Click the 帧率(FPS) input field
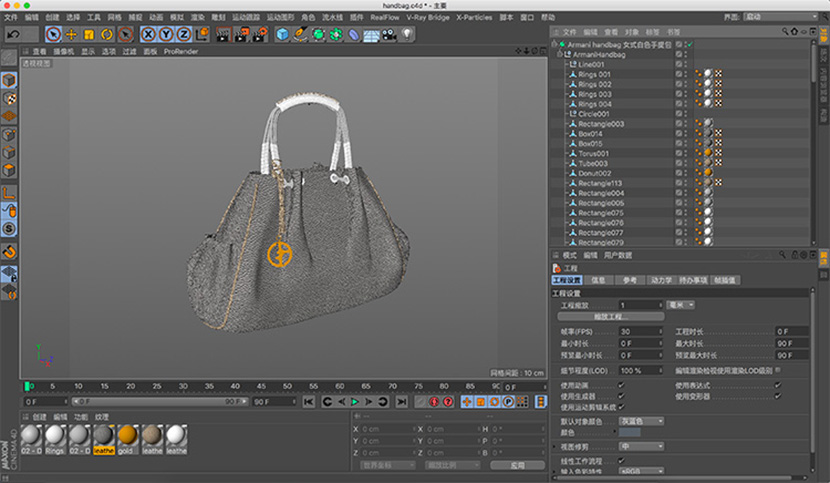830x483 pixels. coord(641,332)
